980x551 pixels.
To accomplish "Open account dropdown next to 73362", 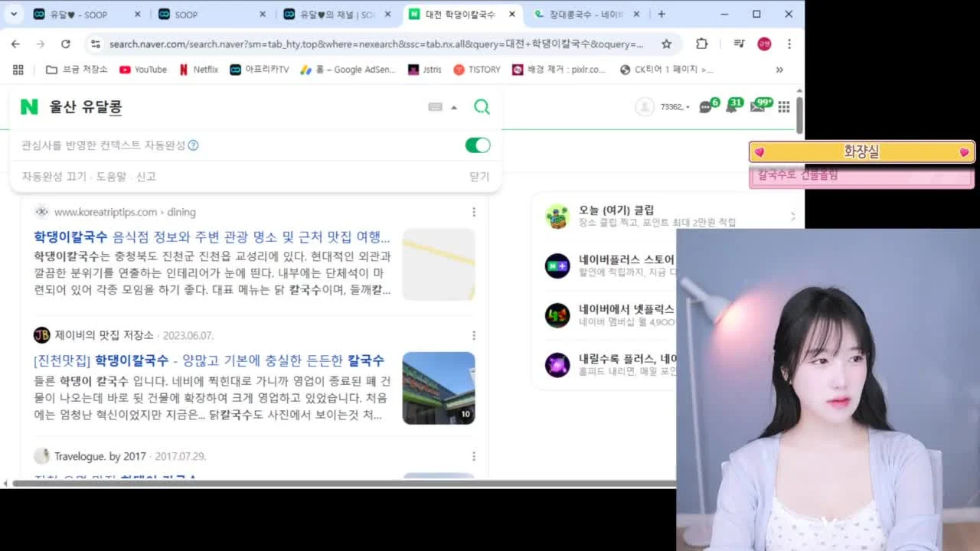I will tap(688, 107).
